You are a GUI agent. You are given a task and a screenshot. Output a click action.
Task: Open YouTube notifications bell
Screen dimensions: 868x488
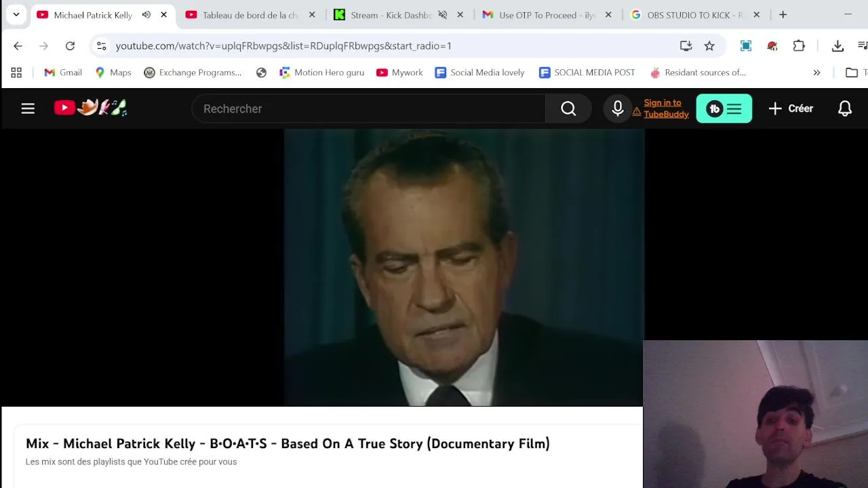click(x=845, y=108)
